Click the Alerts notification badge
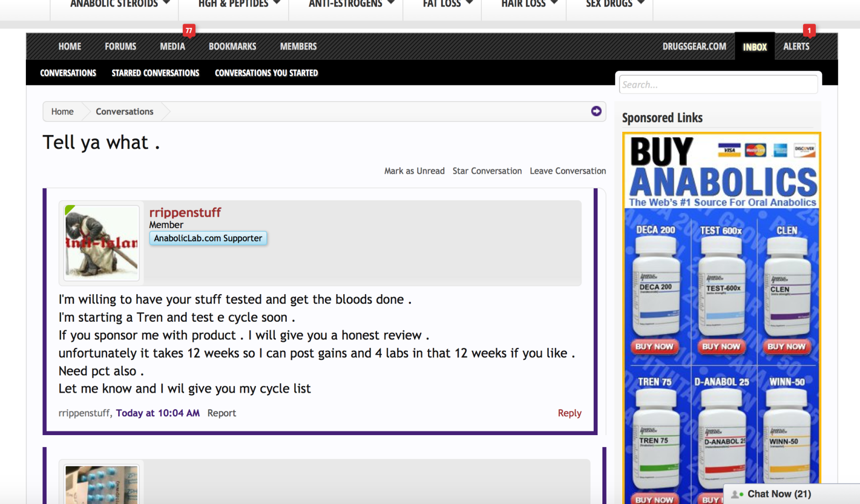 click(x=809, y=31)
